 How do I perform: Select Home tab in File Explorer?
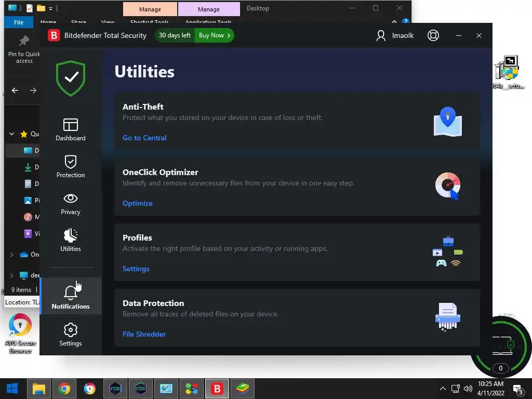pos(48,22)
